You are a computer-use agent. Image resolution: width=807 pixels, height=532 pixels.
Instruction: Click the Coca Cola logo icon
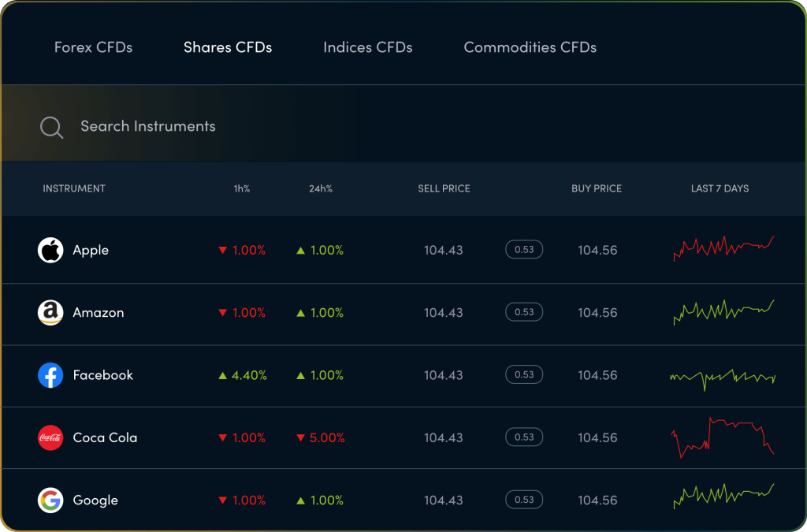coord(50,437)
